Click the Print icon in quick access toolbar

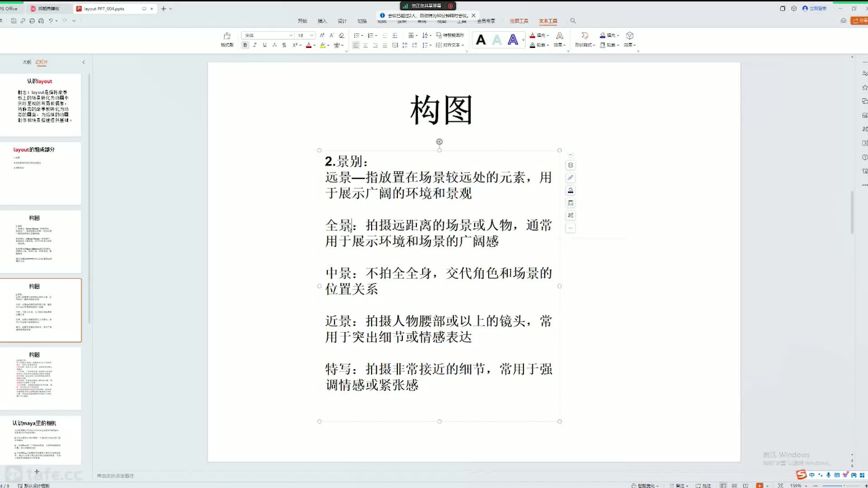point(32,21)
